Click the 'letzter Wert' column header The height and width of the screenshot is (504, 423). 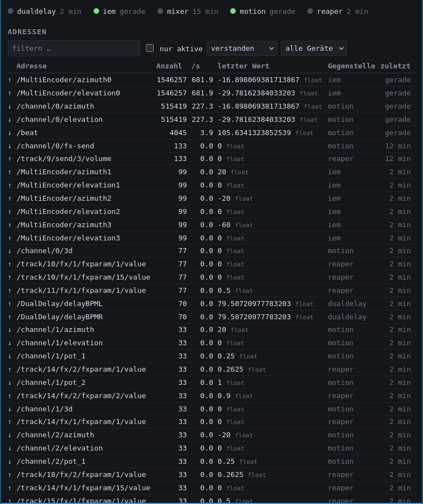(243, 66)
